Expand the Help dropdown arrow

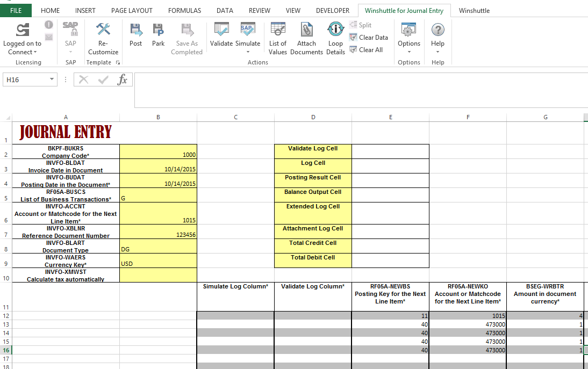click(438, 52)
